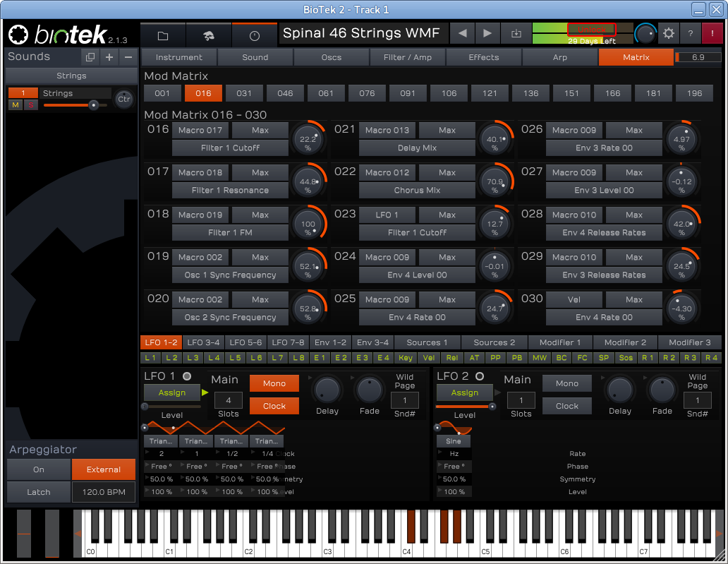
Task: Open Max dropdown in slot 026
Action: coord(634,131)
